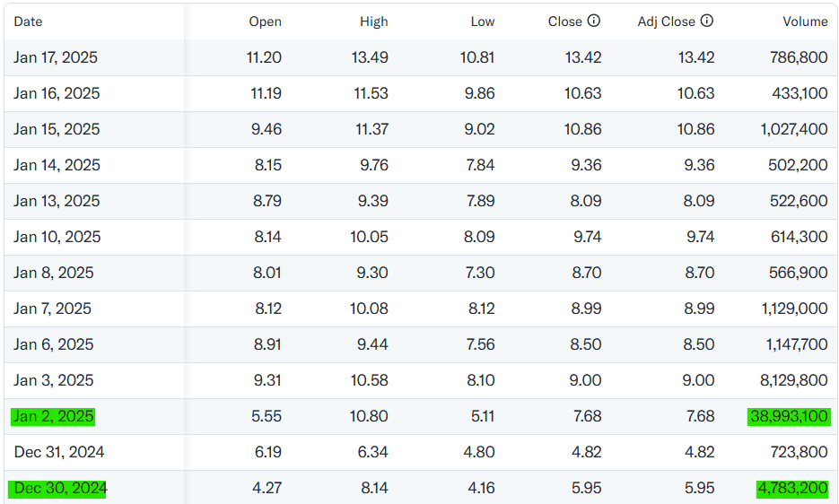Click the 1,027,400 volume value

click(793, 129)
